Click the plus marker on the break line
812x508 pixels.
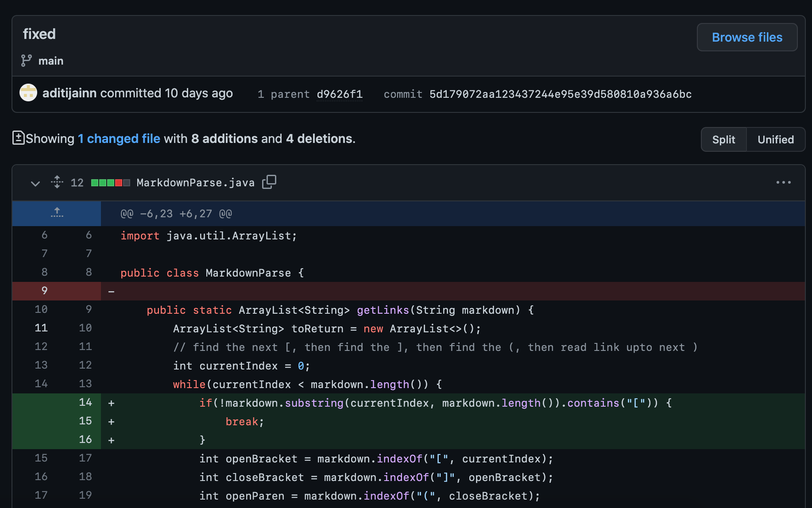coord(112,422)
